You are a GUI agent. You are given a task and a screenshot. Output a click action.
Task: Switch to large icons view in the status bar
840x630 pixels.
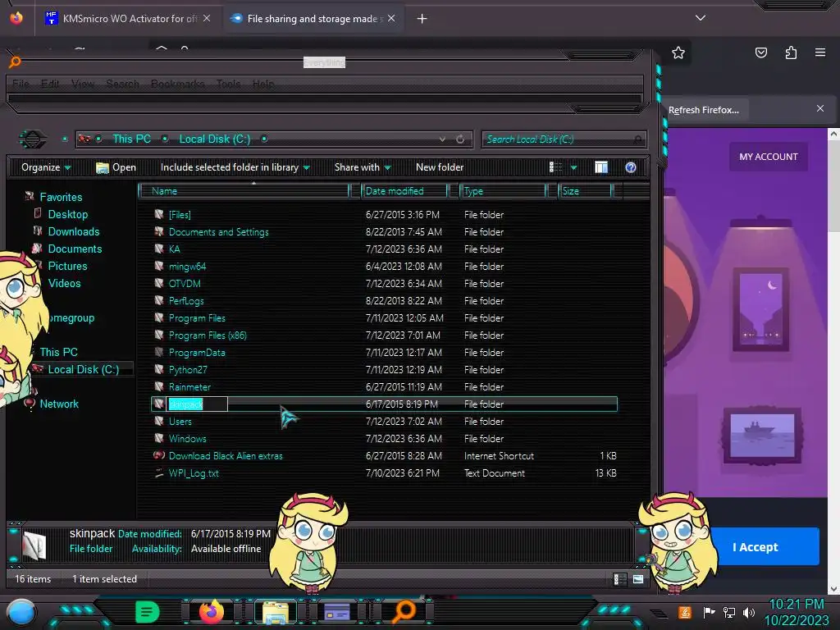point(637,579)
